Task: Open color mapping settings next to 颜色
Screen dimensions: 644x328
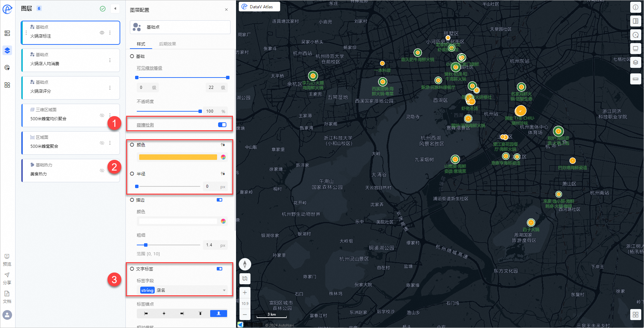Action: click(x=223, y=145)
